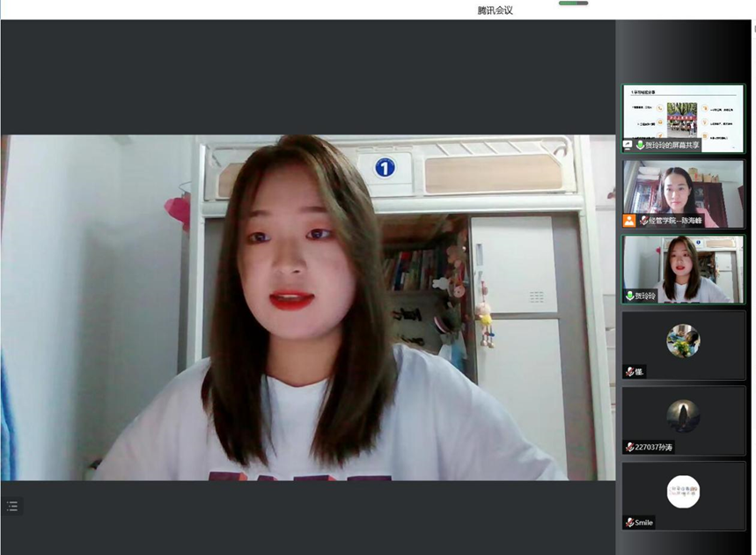The width and height of the screenshot is (756, 555).
Task: Click the muted mic icon beside Smile
Action: tap(629, 522)
